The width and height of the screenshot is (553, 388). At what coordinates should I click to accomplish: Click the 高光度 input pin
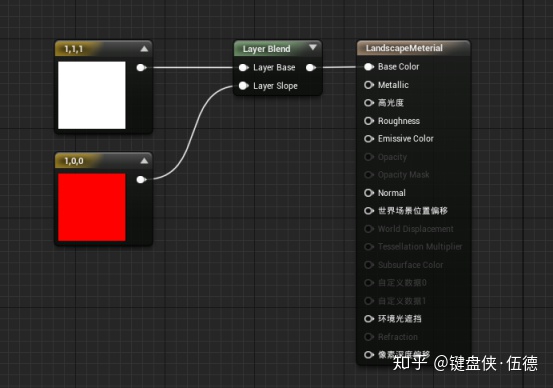pyautogui.click(x=369, y=103)
